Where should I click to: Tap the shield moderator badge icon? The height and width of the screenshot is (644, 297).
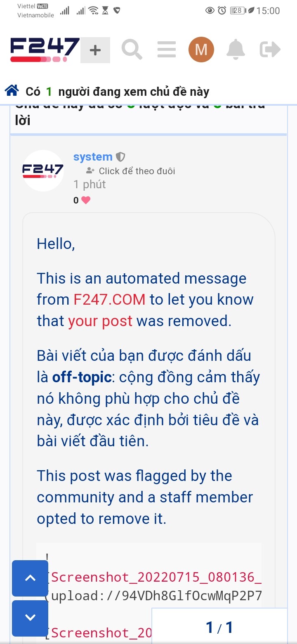coord(120,157)
